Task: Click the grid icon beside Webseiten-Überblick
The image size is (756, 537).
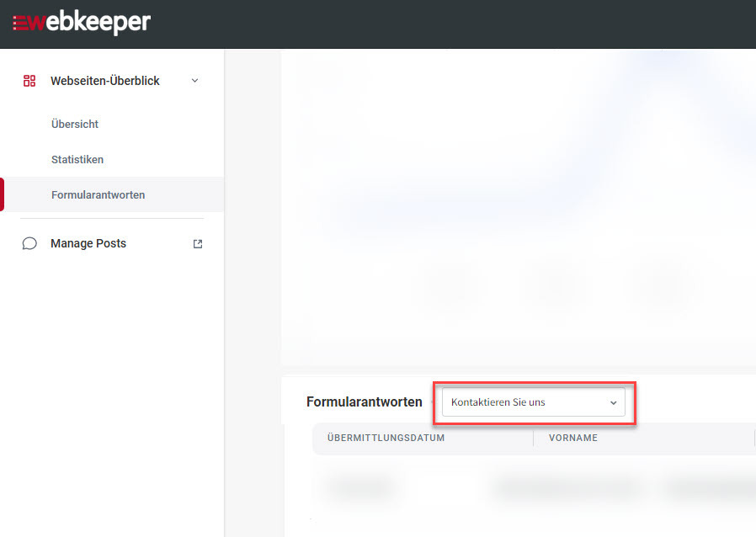Action: pyautogui.click(x=29, y=81)
